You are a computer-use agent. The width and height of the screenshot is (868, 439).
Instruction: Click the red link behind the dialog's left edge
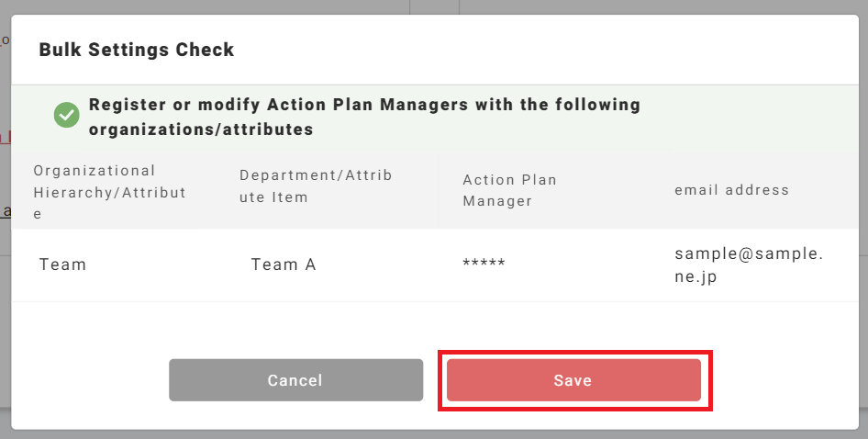pos(5,136)
